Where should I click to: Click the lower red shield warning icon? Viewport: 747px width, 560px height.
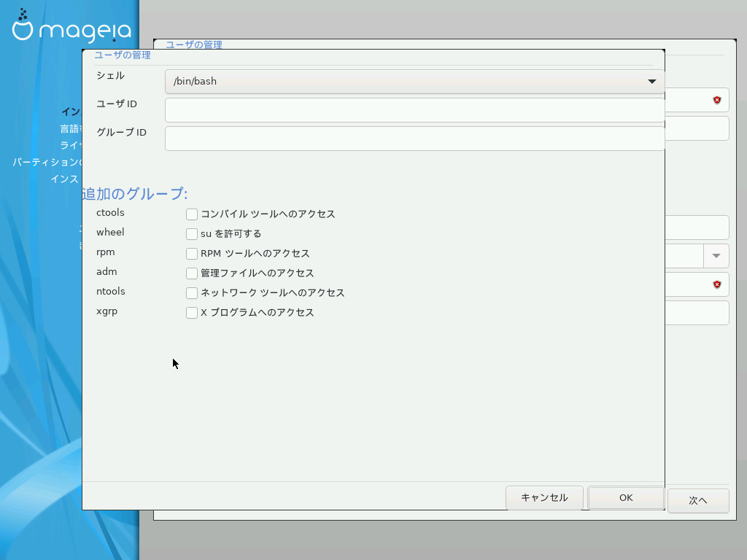(717, 284)
